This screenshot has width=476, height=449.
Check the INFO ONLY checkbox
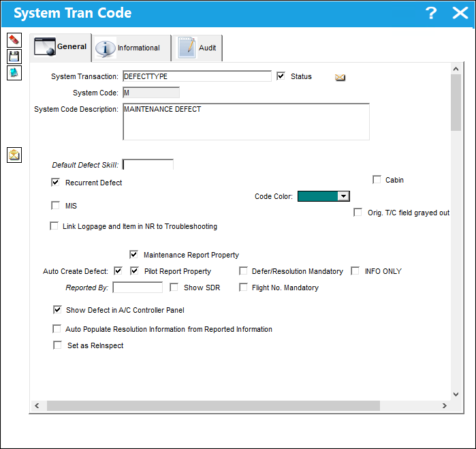[355, 270]
